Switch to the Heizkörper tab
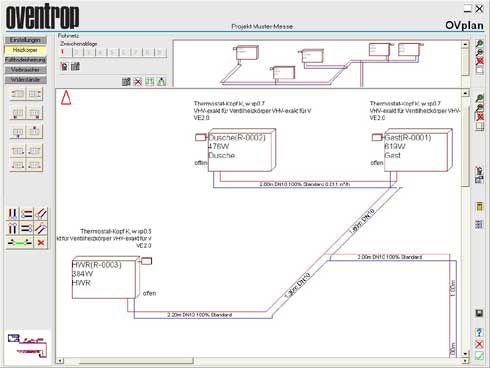Image resolution: width=490 pixels, height=368 pixels. tap(25, 50)
